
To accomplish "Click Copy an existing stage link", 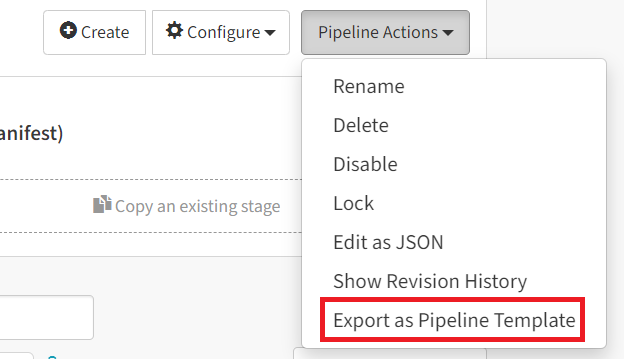I will click(187, 206).
